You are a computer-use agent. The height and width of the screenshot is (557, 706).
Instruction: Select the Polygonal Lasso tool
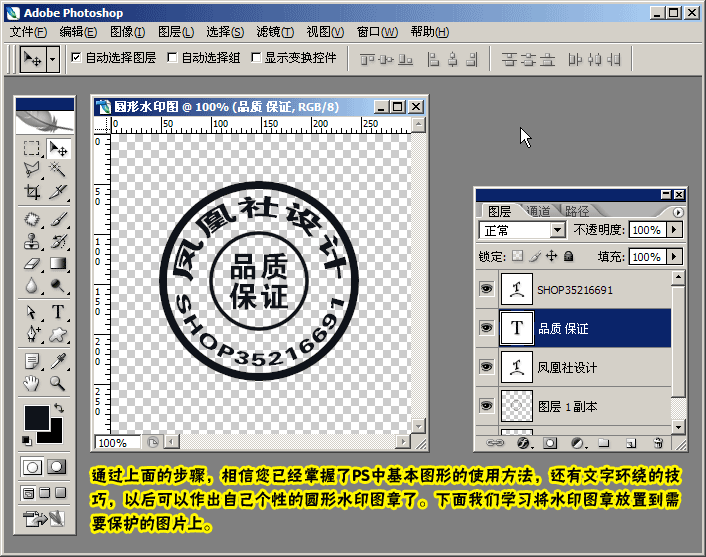click(32, 170)
